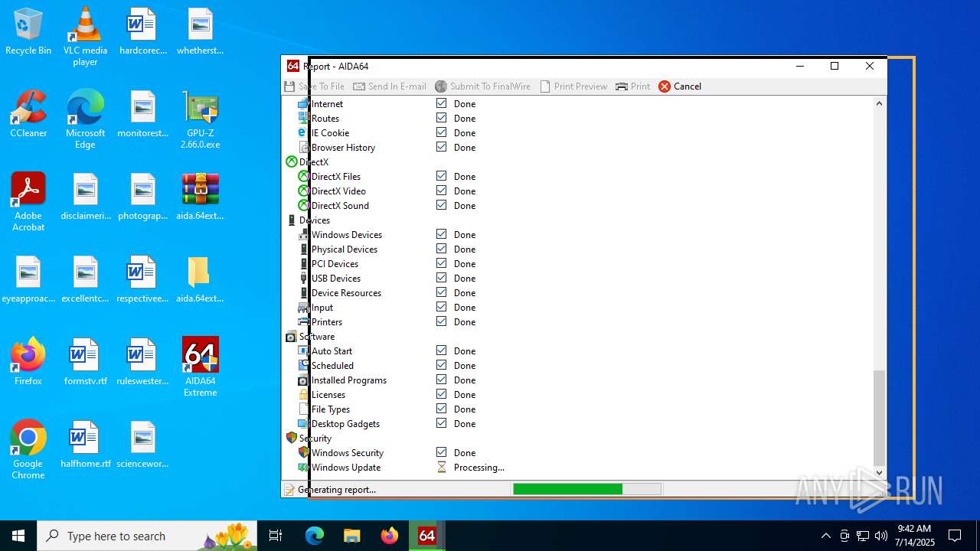This screenshot has height=551, width=980.
Task: Toggle the Internet checkbox
Action: pyautogui.click(x=441, y=103)
